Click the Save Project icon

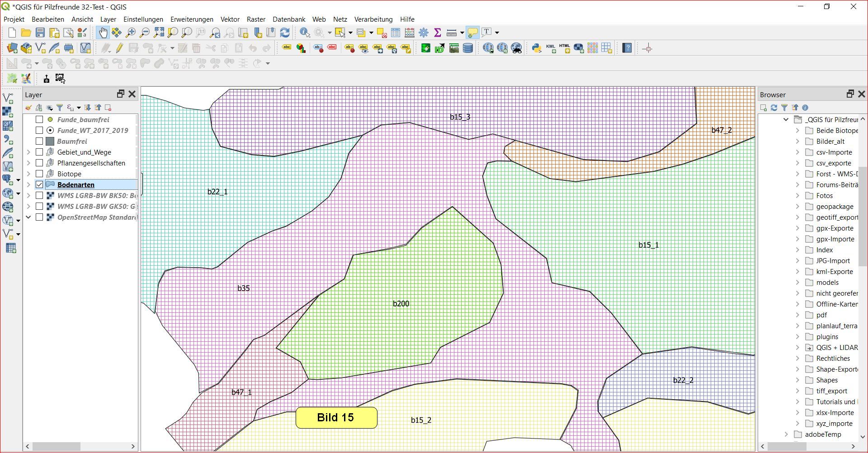40,33
